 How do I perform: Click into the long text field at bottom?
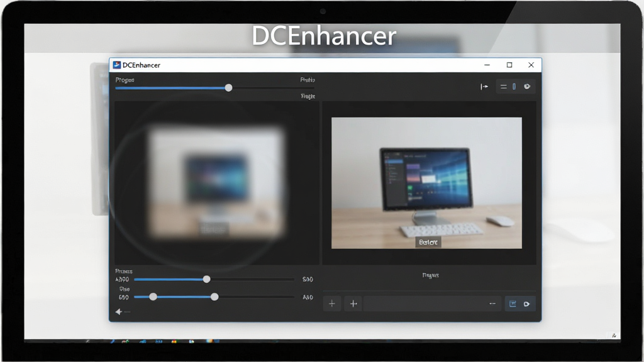coord(433,304)
